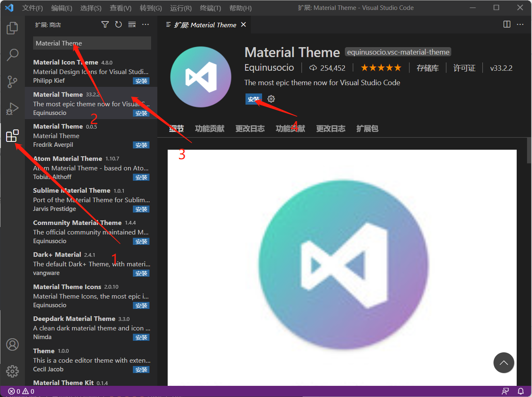
Task: Close the Material Theme extension tab
Action: (243, 25)
